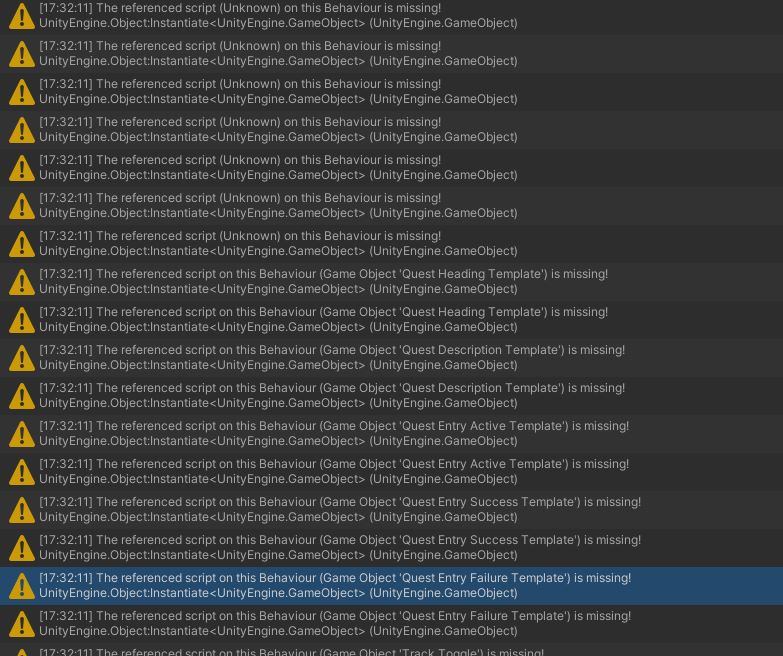Screen dimensions: 783x656
Task: Click warning icon of unhighlighted Failure Template row
Action: point(21,624)
